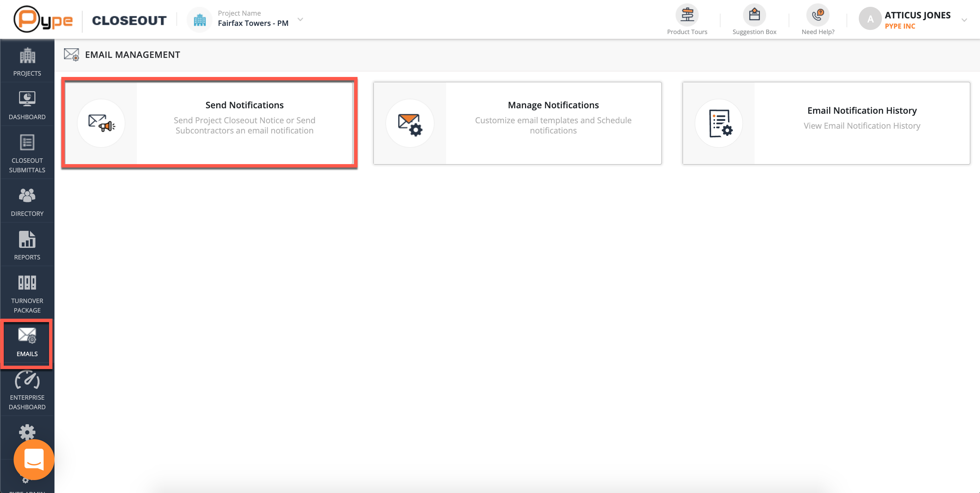Expand Atticus Jones user menu arrow
This screenshot has height=493, width=980.
click(964, 20)
